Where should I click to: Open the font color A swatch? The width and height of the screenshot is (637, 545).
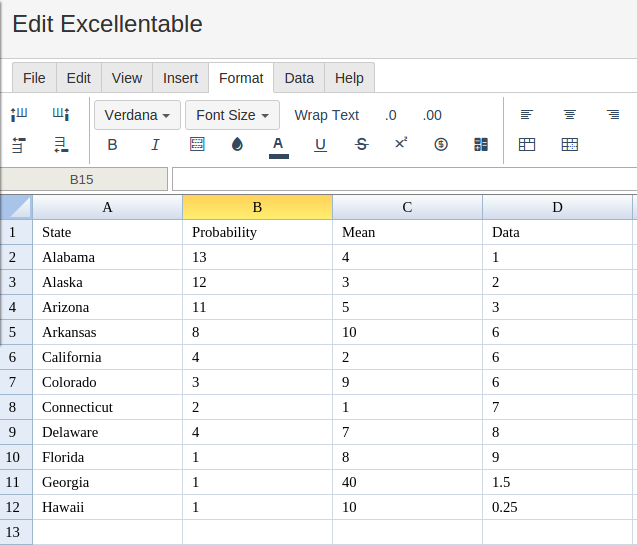click(x=278, y=147)
